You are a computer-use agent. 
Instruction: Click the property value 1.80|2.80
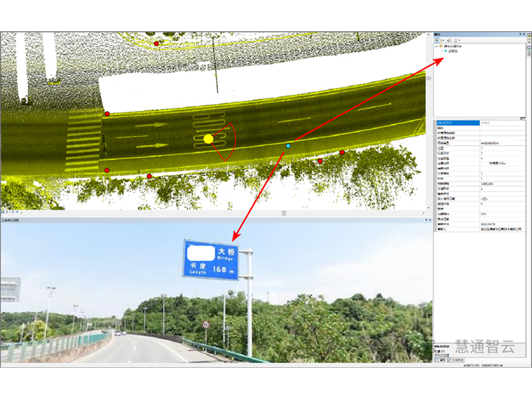tap(487, 184)
